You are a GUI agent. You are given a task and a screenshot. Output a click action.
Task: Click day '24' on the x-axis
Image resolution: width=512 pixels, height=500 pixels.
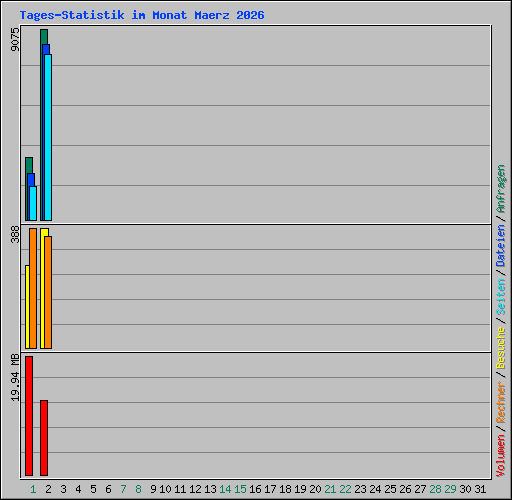(375, 489)
